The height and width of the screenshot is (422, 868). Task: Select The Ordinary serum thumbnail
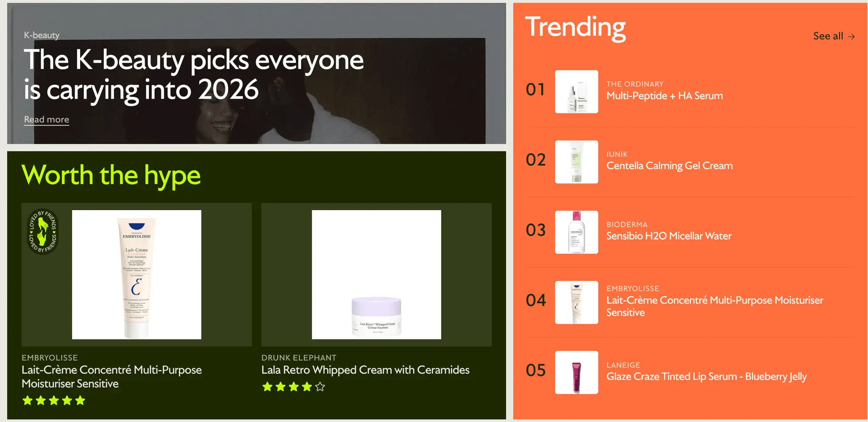576,92
